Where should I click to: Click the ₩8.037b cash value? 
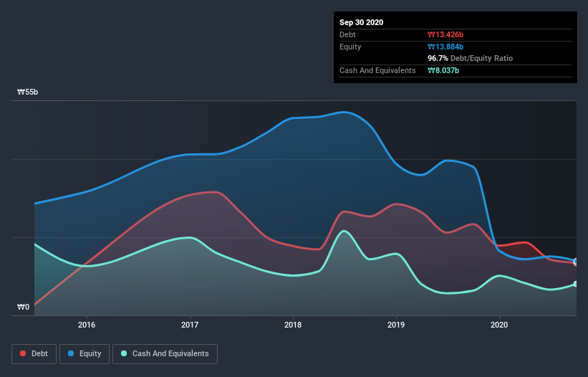[443, 70]
